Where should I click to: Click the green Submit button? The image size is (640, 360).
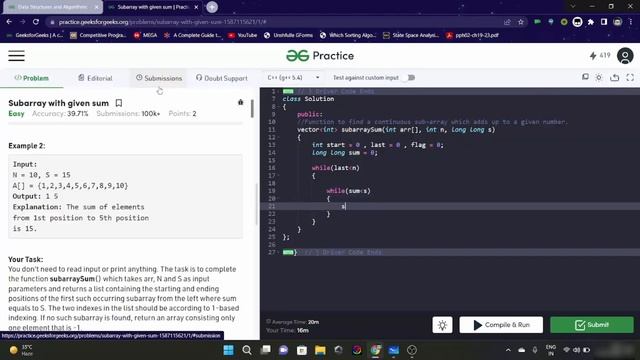point(592,325)
